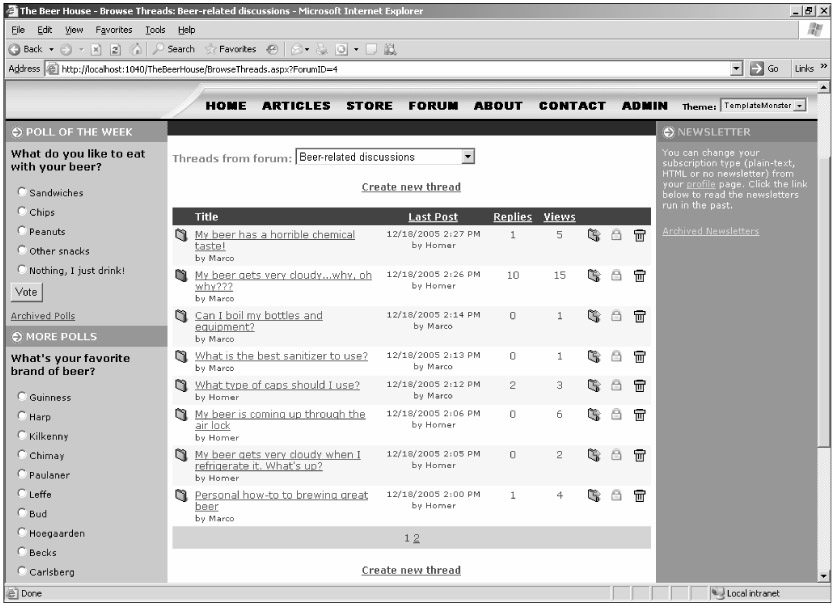
Task: Click the Home icon in browser toolbar
Action: pos(136,49)
